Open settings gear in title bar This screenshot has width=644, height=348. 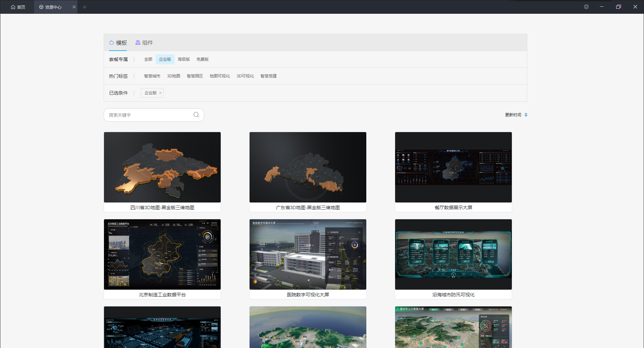pyautogui.click(x=586, y=7)
